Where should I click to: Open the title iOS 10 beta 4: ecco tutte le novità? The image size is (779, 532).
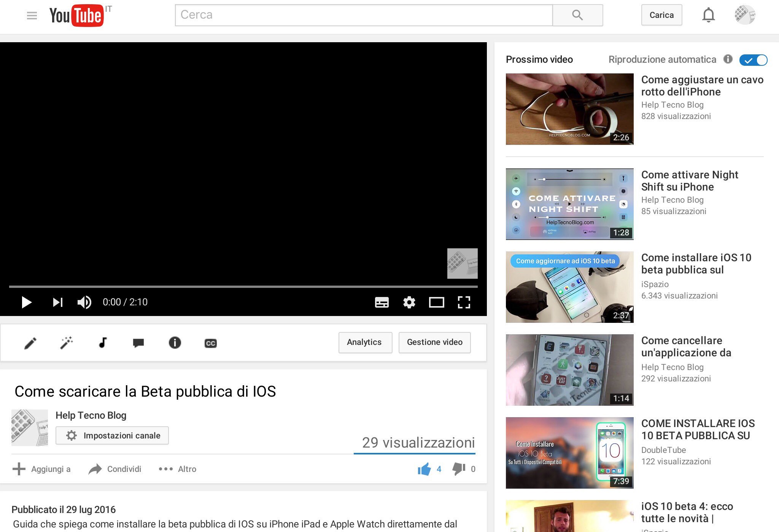click(x=687, y=512)
